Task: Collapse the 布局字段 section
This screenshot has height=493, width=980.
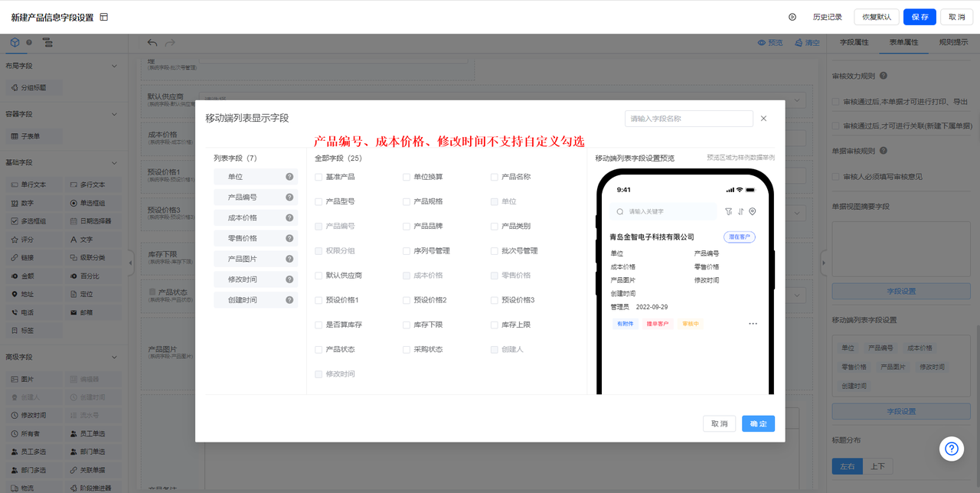Action: [x=115, y=66]
